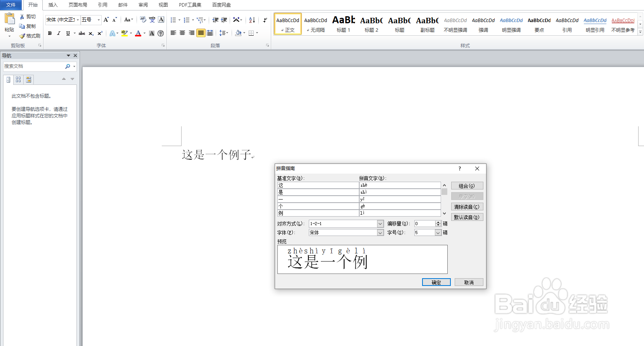Shrink font size with the small A icon

[x=114, y=20]
